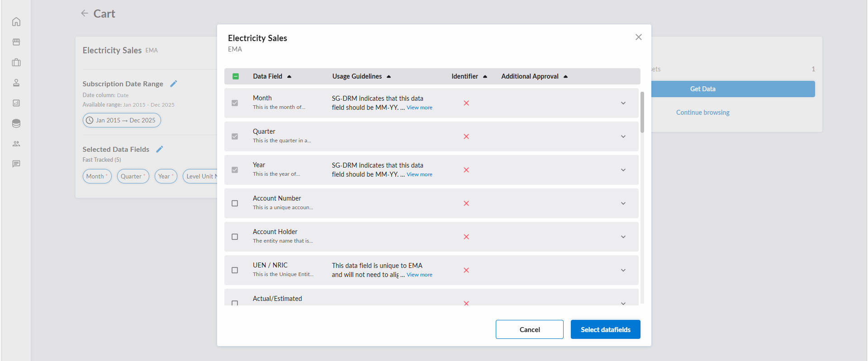Open the marketplace store icon in sidebar

[16, 42]
